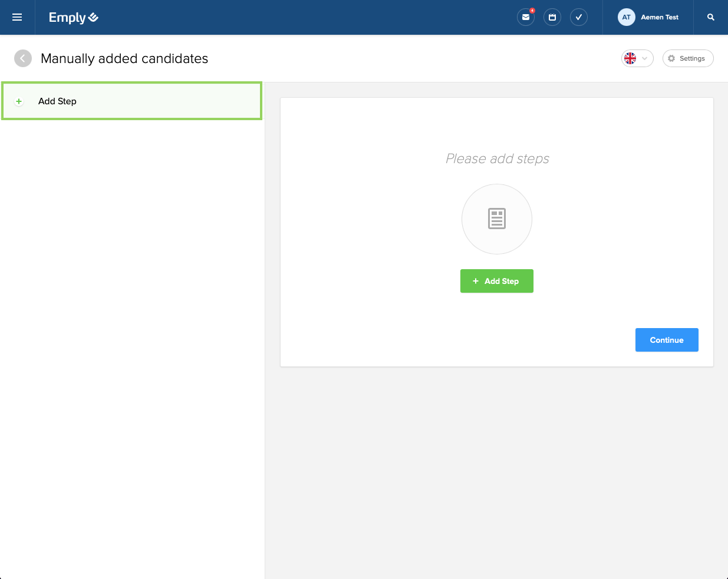728x579 pixels.
Task: Click the plus sign beside Add Step
Action: tap(18, 101)
